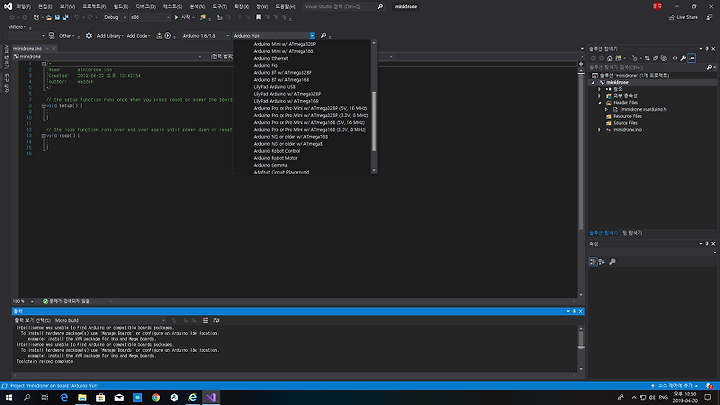Open the Add Library dropdown
The width and height of the screenshot is (720, 405).
(x=110, y=36)
